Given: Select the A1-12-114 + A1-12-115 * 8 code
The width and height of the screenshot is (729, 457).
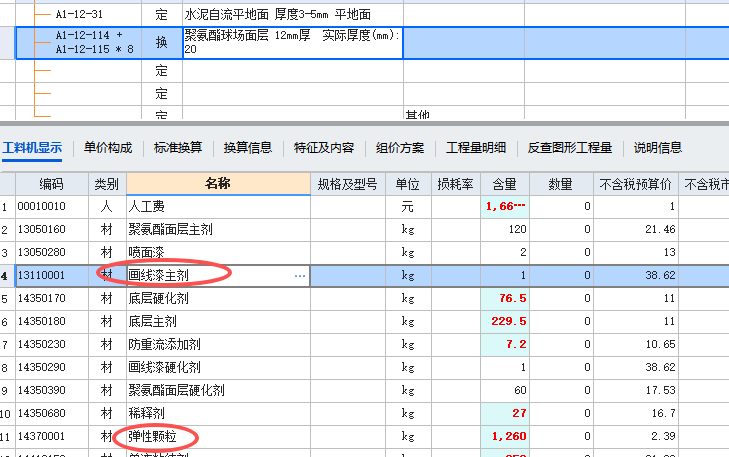Looking at the screenshot, I should 94,42.
